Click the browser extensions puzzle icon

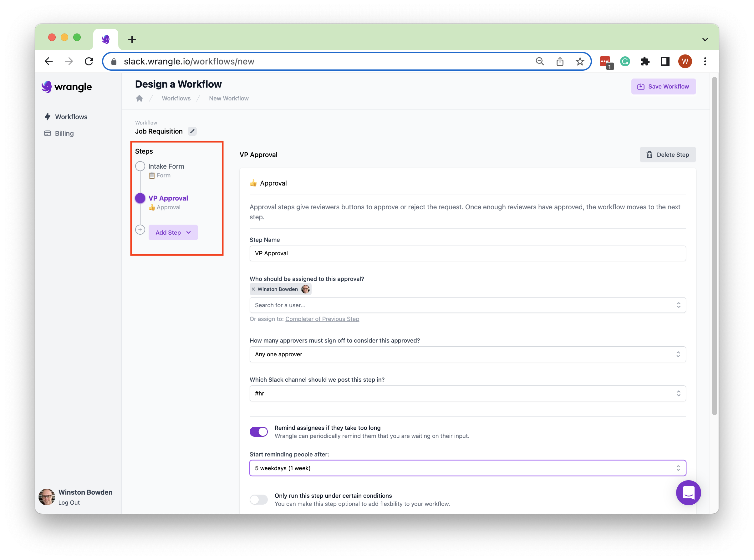tap(644, 61)
